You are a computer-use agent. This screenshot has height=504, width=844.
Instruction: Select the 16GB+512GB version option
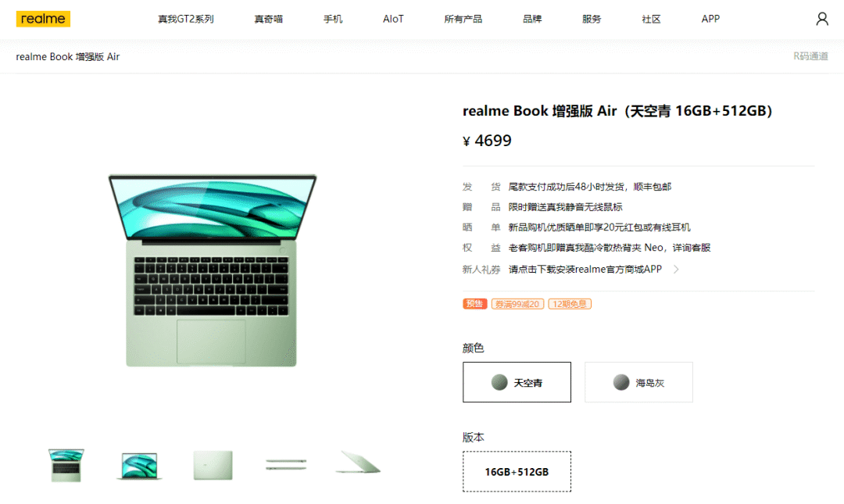[517, 472]
